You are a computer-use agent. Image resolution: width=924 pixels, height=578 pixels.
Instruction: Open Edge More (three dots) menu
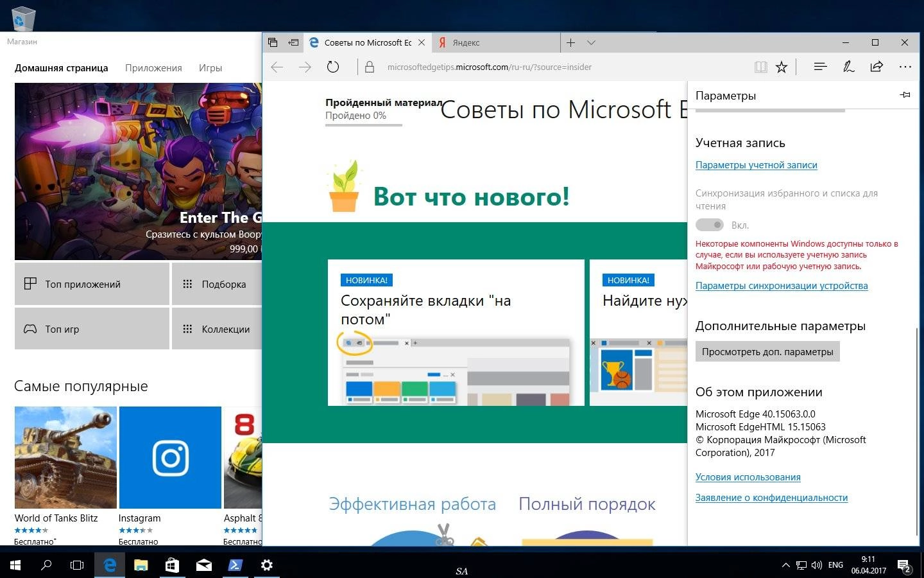tap(905, 67)
